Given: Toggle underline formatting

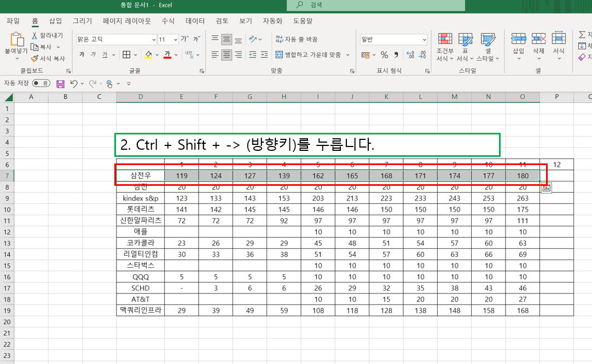Looking at the screenshot, I should click(x=105, y=55).
